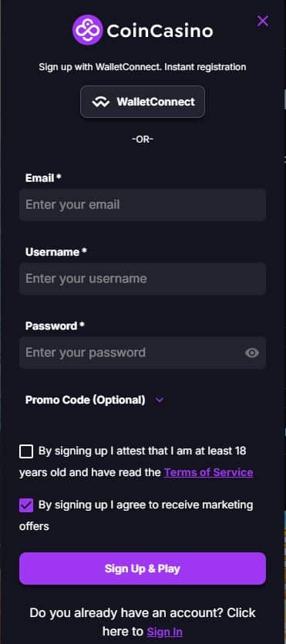Focus the Enter your username field
Image resolution: width=286 pixels, height=644 pixels.
[143, 278]
